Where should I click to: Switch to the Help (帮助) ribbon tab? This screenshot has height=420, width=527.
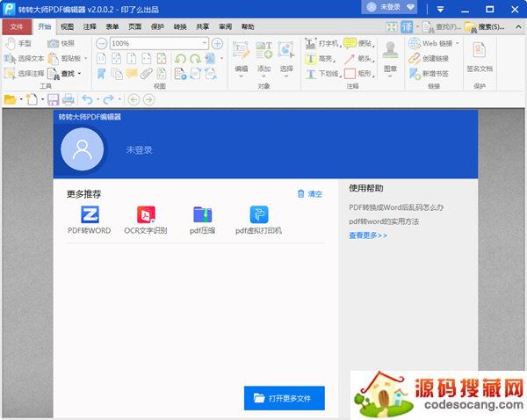(248, 26)
